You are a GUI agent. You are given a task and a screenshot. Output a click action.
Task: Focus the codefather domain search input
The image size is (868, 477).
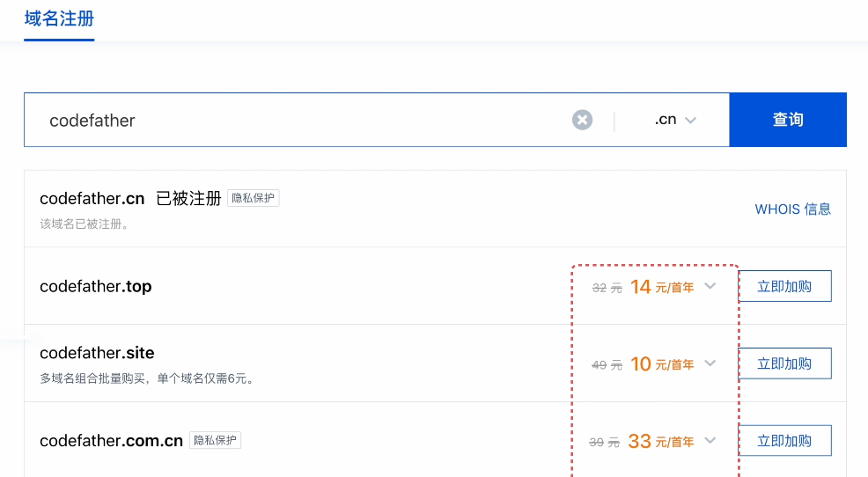[299, 120]
